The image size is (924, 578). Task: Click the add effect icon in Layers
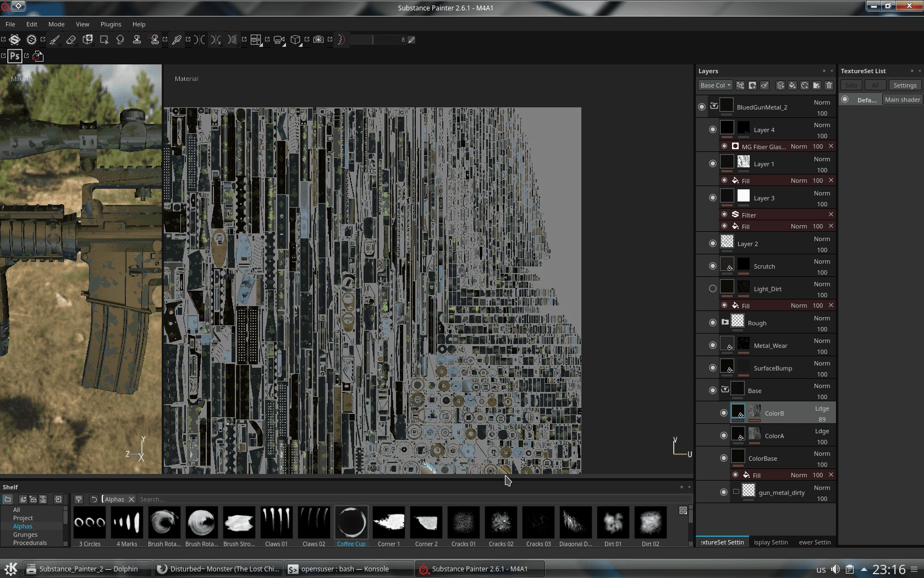pos(740,85)
